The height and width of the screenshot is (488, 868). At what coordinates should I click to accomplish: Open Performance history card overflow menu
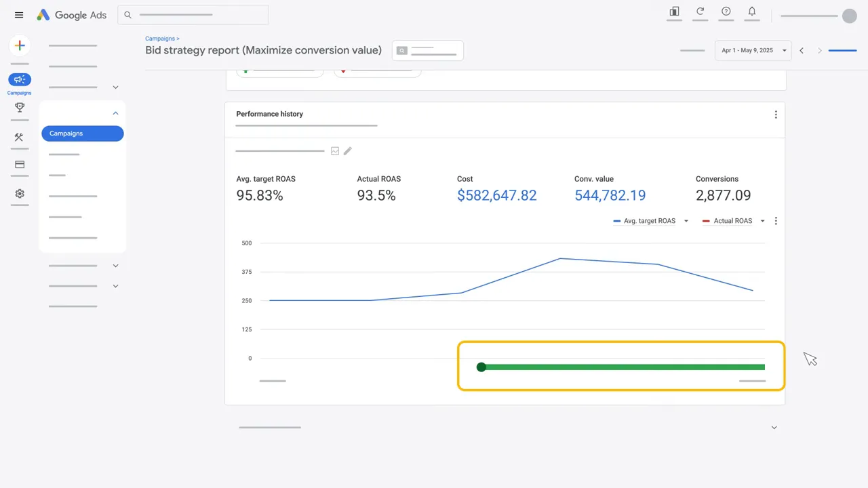pyautogui.click(x=776, y=115)
